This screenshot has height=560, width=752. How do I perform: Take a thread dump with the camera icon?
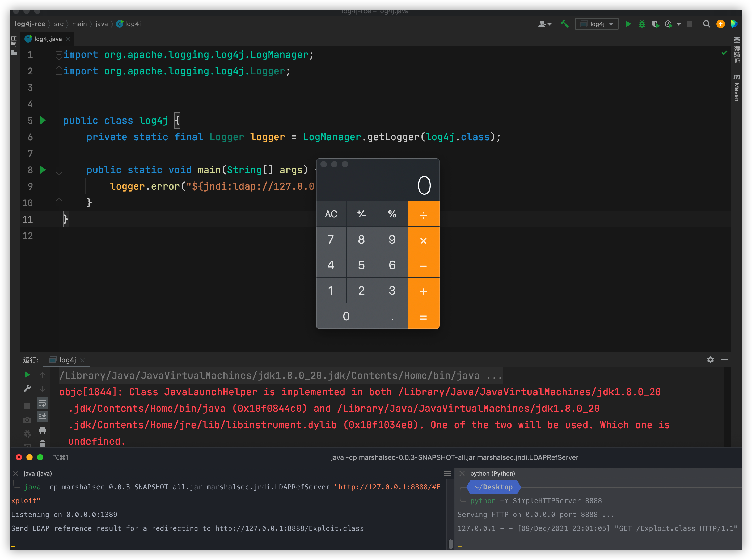pyautogui.click(x=27, y=420)
